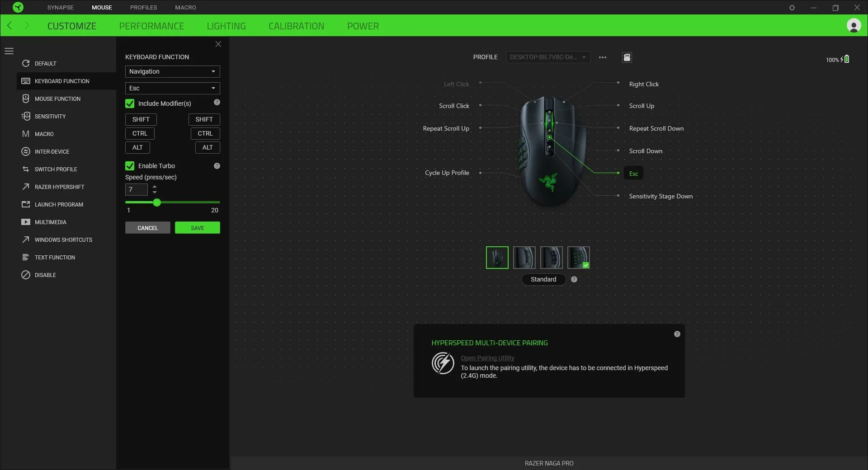This screenshot has width=868, height=470.
Task: Open the Navigation category dropdown
Action: coord(173,71)
